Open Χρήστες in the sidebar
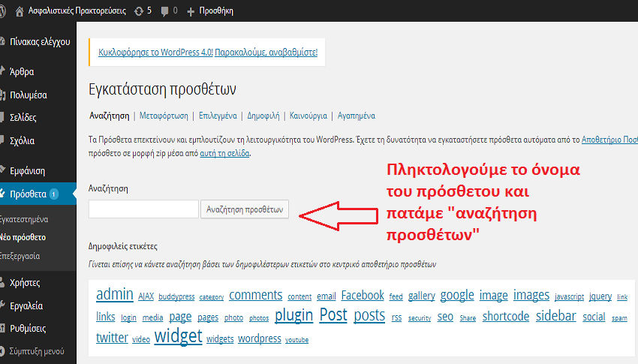The height and width of the screenshot is (364, 638). pyautogui.click(x=25, y=282)
